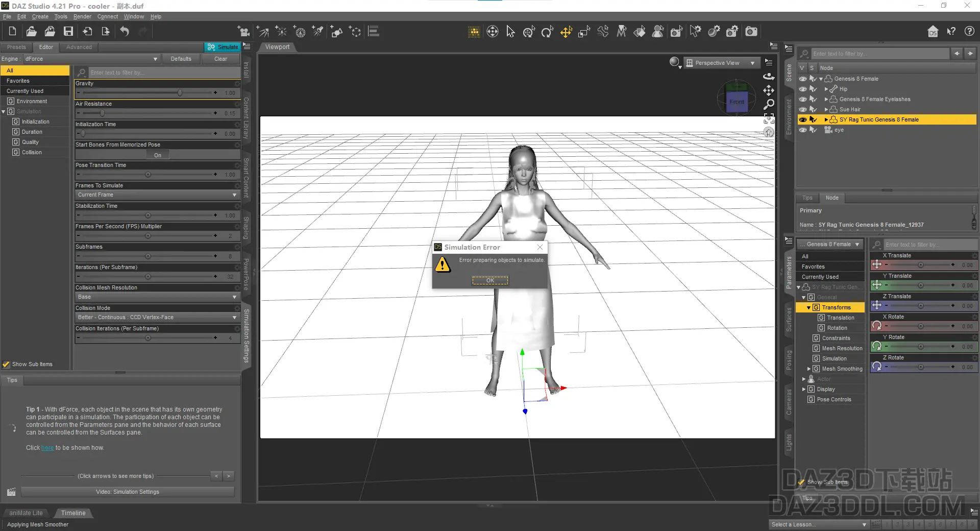The width and height of the screenshot is (980, 531).
Task: Select the Scale tool
Action: [x=584, y=32]
